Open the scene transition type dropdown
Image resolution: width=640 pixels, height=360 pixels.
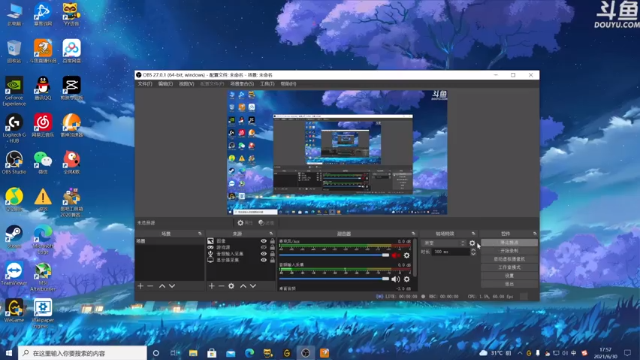click(444, 243)
